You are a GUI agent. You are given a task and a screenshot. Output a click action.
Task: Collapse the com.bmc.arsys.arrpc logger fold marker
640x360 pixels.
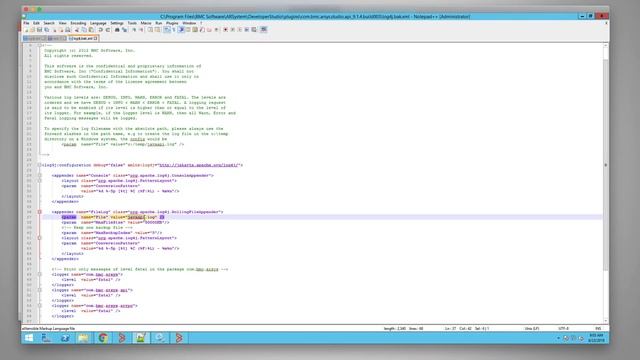click(x=40, y=306)
